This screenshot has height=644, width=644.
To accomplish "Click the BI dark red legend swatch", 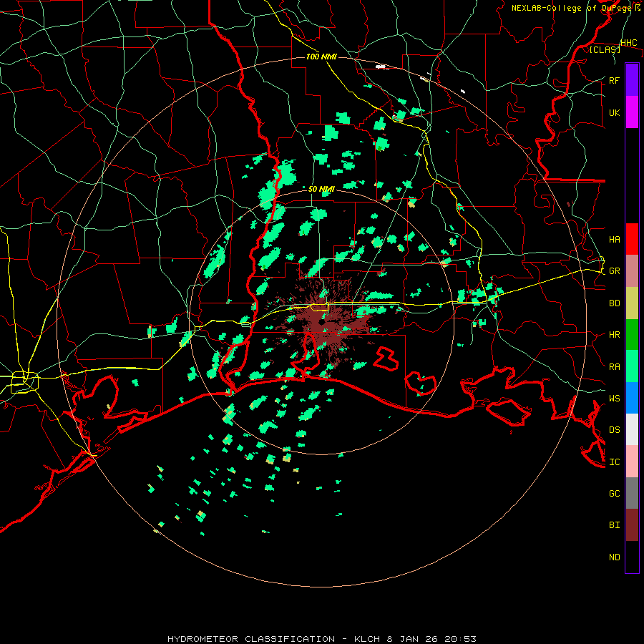I will coord(632,525).
